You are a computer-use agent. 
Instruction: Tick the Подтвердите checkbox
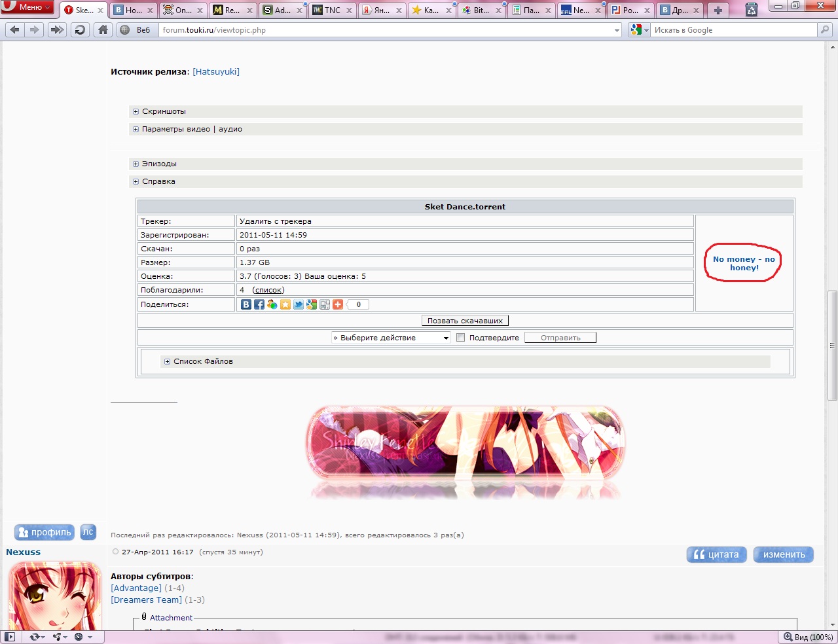[x=460, y=338]
